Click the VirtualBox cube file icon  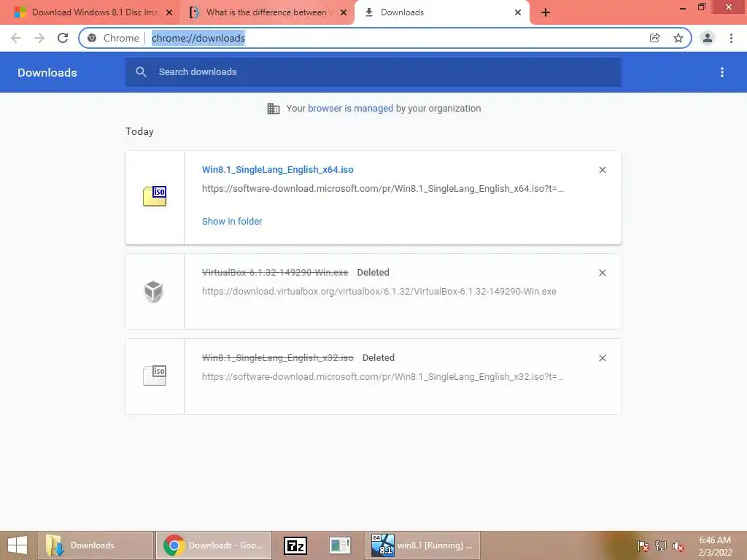pyautogui.click(x=154, y=291)
